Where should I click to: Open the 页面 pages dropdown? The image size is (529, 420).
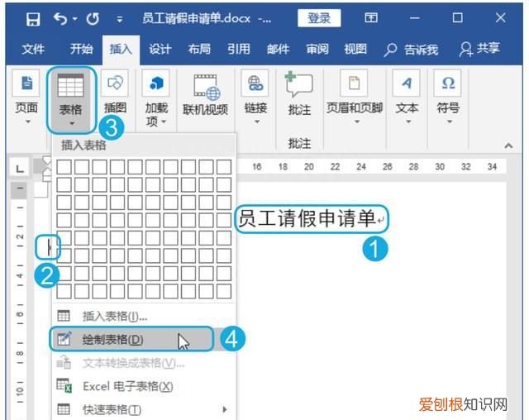coord(26,98)
